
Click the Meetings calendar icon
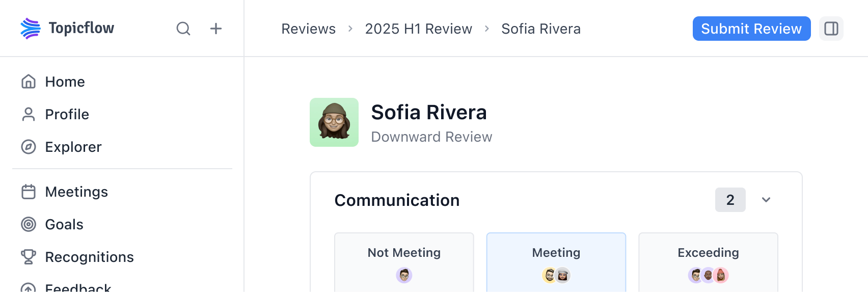29,192
